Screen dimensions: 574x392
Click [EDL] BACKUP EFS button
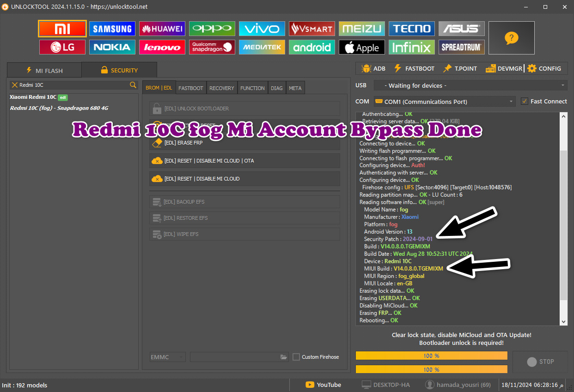tap(244, 202)
